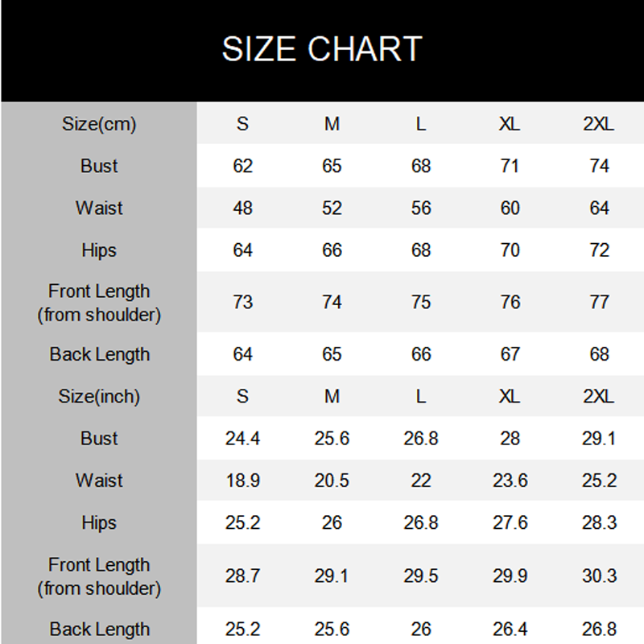644x644 pixels.
Task: Click the inch Hips value 28.3
Action: (x=599, y=522)
